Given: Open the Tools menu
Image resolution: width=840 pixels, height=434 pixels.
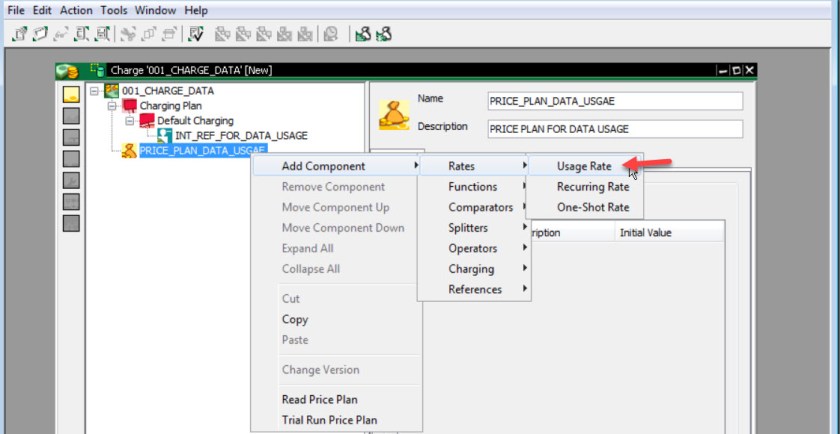Looking at the screenshot, I should click(x=114, y=10).
